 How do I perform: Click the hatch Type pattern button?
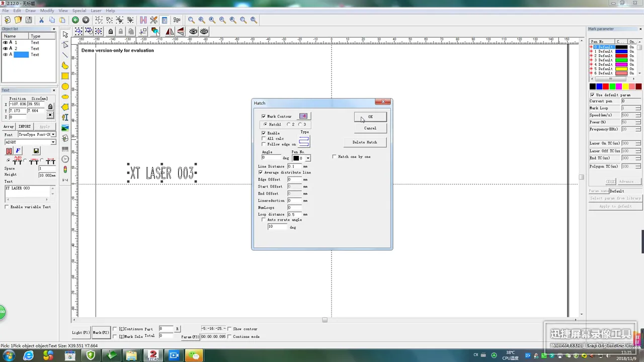point(304,141)
